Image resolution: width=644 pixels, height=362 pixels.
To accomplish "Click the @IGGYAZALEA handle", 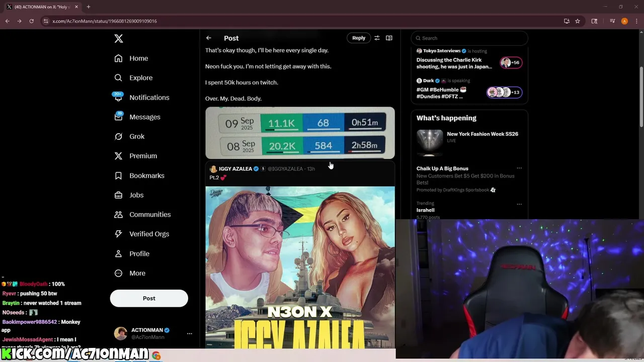I will click(285, 169).
